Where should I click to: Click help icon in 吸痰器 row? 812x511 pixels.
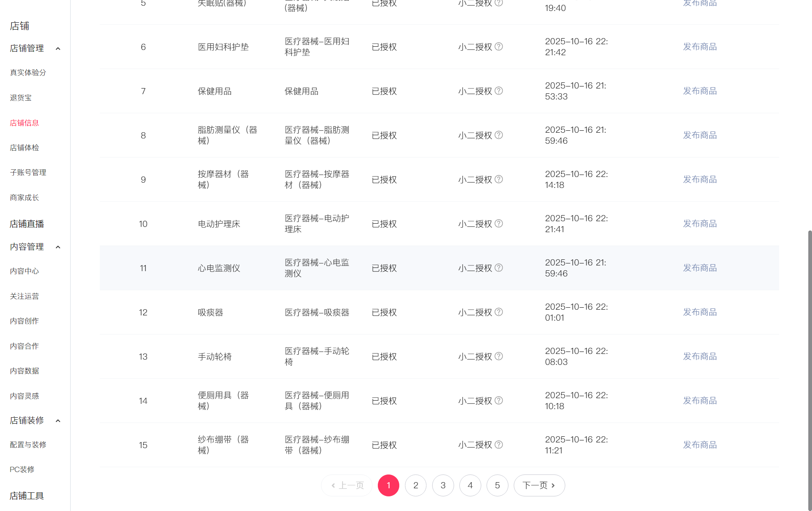(499, 312)
